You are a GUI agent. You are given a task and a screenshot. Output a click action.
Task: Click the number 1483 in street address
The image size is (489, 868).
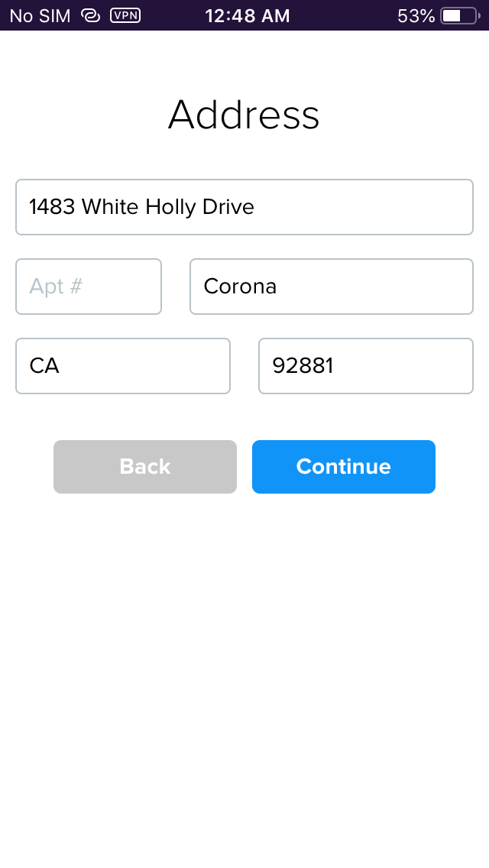pyautogui.click(x=52, y=207)
